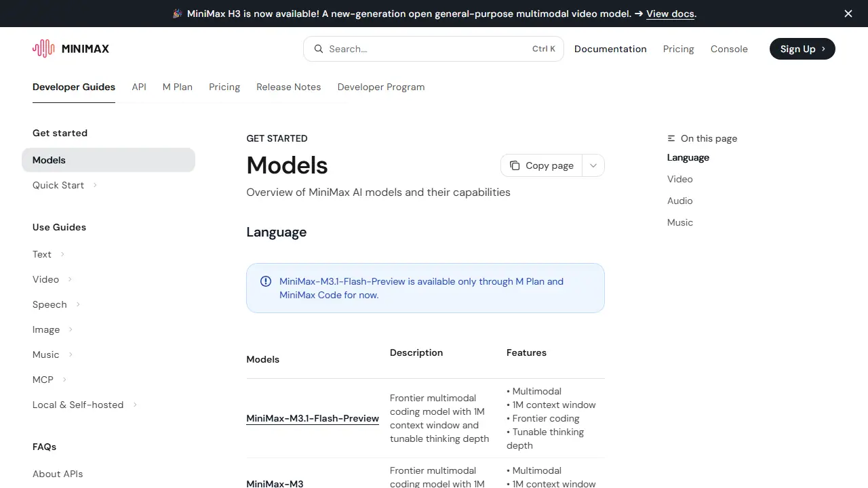Image resolution: width=868 pixels, height=488 pixels.
Task: Click the copy page icon
Action: [515, 165]
